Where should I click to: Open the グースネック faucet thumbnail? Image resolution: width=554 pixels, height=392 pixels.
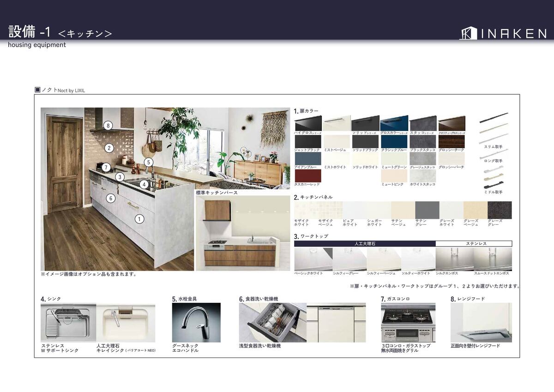[x=196, y=322]
